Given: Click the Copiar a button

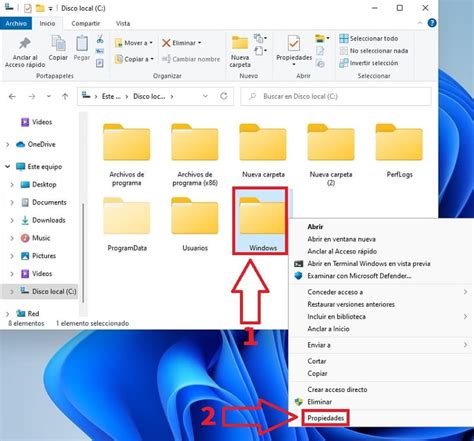Looking at the screenshot, I should coord(134,59).
